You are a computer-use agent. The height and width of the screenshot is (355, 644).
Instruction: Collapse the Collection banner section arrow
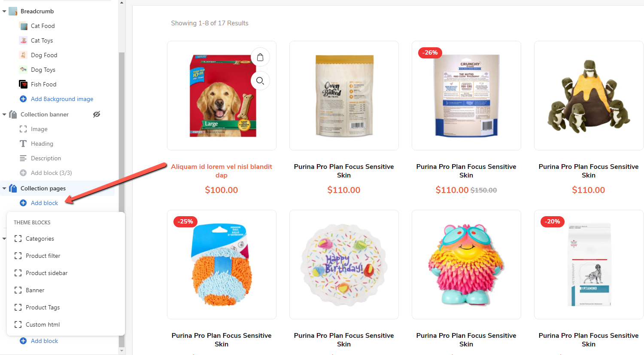tap(4, 114)
